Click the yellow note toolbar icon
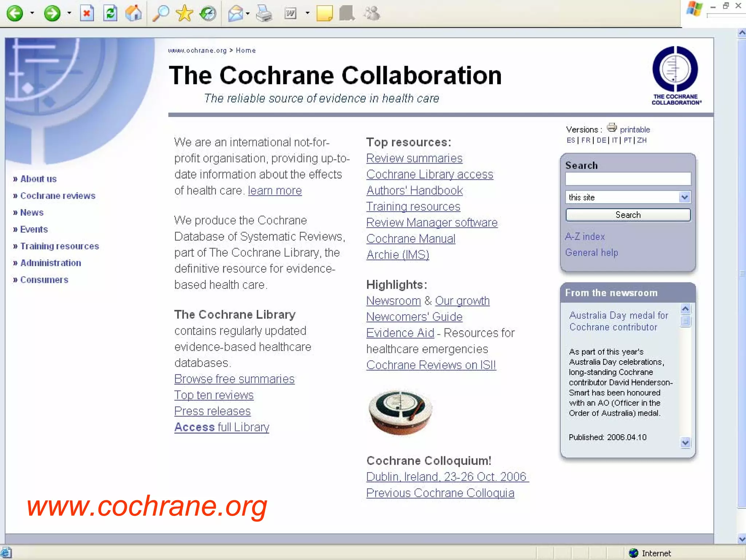The height and width of the screenshot is (560, 746). [x=325, y=14]
